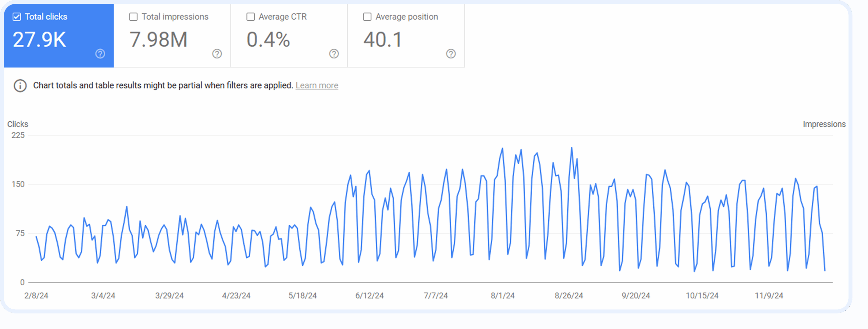This screenshot has width=868, height=329.
Task: Tick the Average CTR checkbox
Action: 251,17
